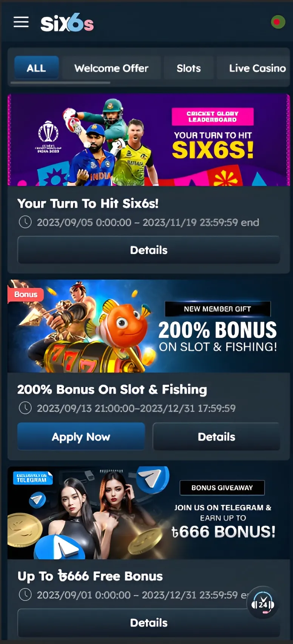Select the ALL promotions tab
Screen dimensions: 293x644
(36, 68)
